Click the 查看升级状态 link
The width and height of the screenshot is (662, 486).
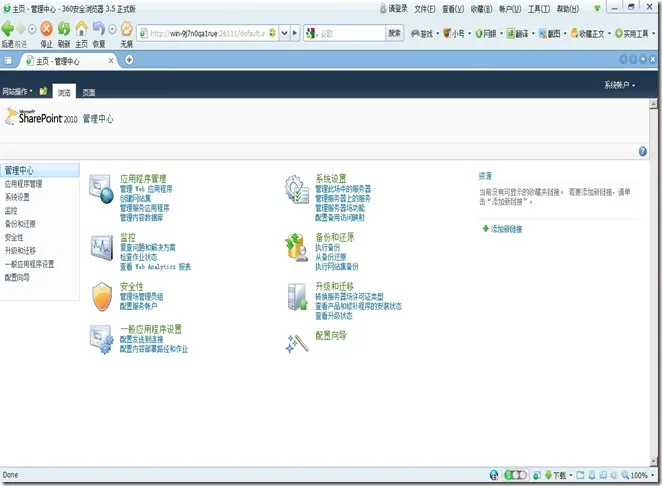334,316
